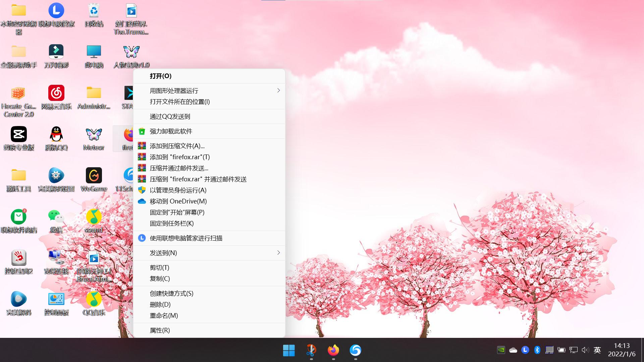Viewport: 644px width, 362px height.
Task: Open the volume control from the tray
Action: [585, 350]
